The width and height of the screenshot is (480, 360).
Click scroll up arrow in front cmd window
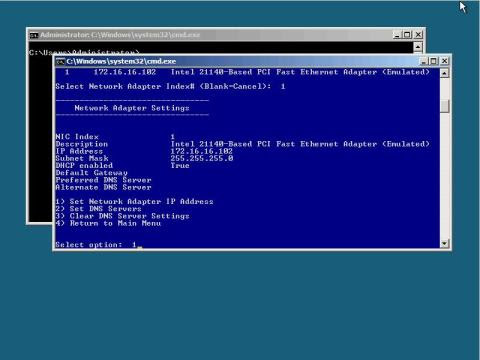click(444, 73)
